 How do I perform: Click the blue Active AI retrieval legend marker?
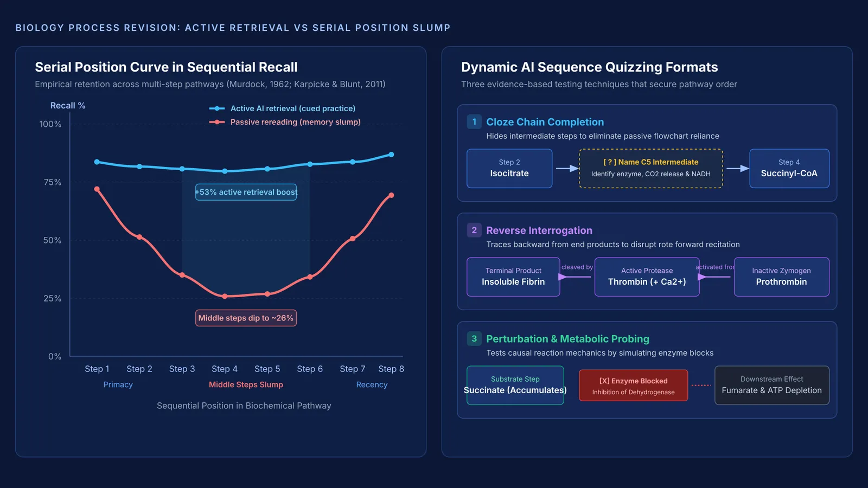[217, 108]
